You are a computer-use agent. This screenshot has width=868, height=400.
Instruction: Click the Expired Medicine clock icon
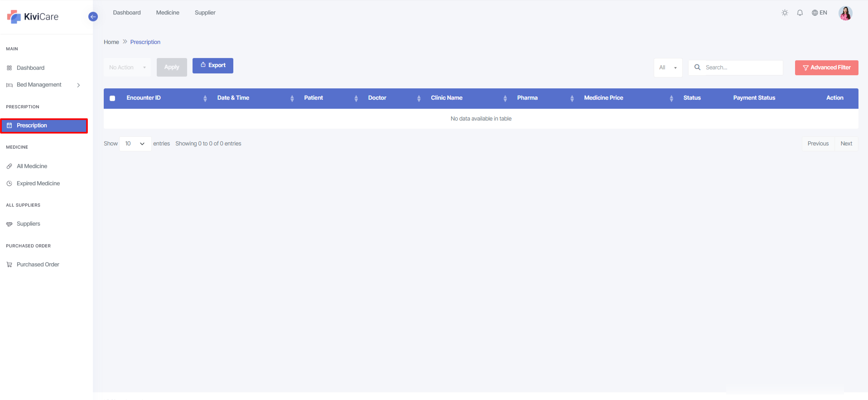(9, 183)
